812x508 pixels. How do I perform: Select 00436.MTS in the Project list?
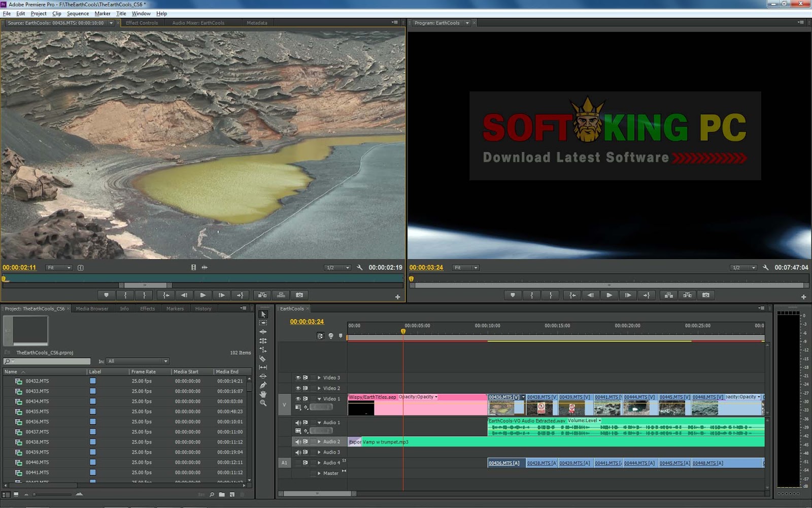coord(38,422)
